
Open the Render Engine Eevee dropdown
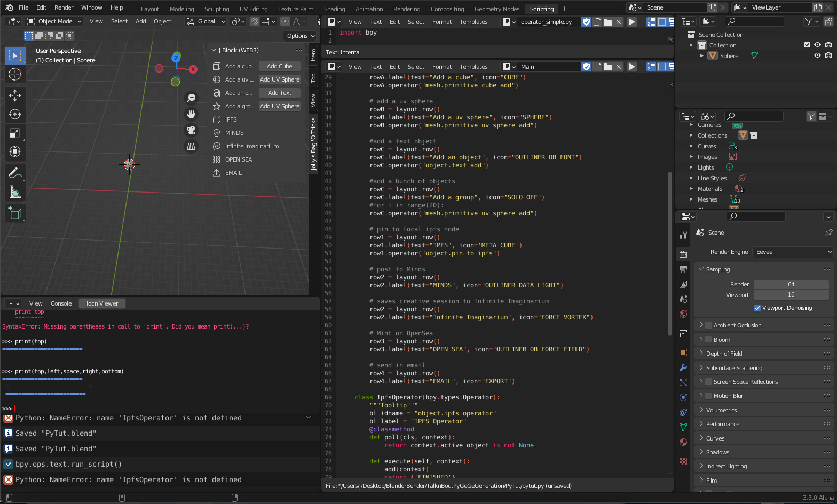point(793,252)
